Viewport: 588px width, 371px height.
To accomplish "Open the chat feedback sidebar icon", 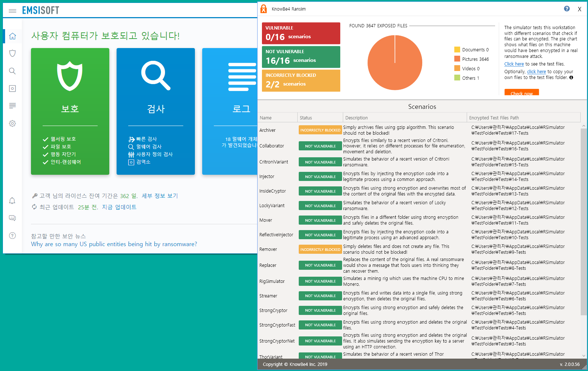I will click(12, 218).
